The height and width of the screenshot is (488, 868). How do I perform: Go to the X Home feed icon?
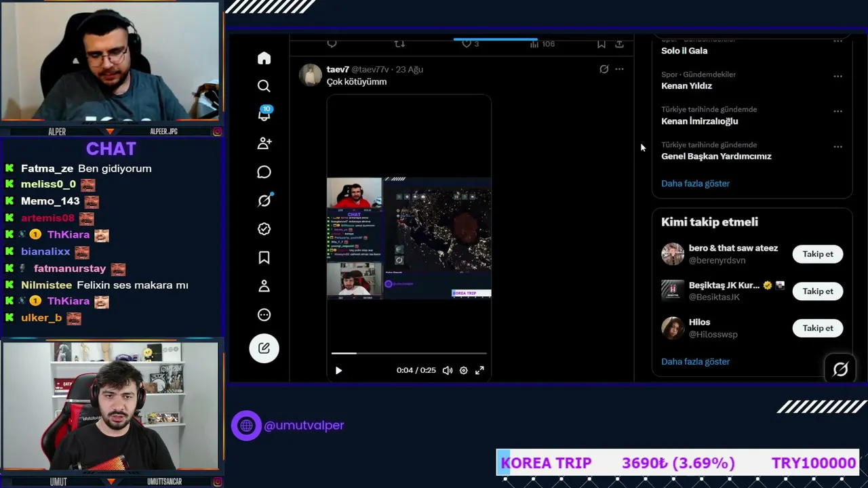264,58
